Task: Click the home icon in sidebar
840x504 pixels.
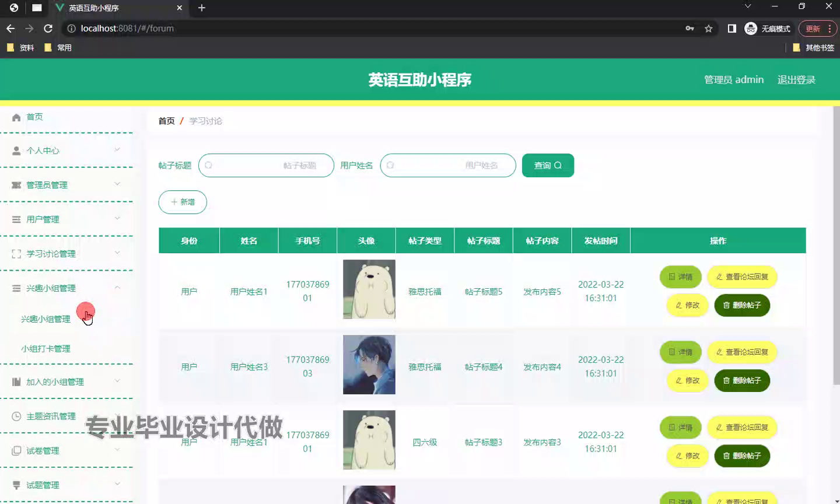Action: [x=16, y=117]
